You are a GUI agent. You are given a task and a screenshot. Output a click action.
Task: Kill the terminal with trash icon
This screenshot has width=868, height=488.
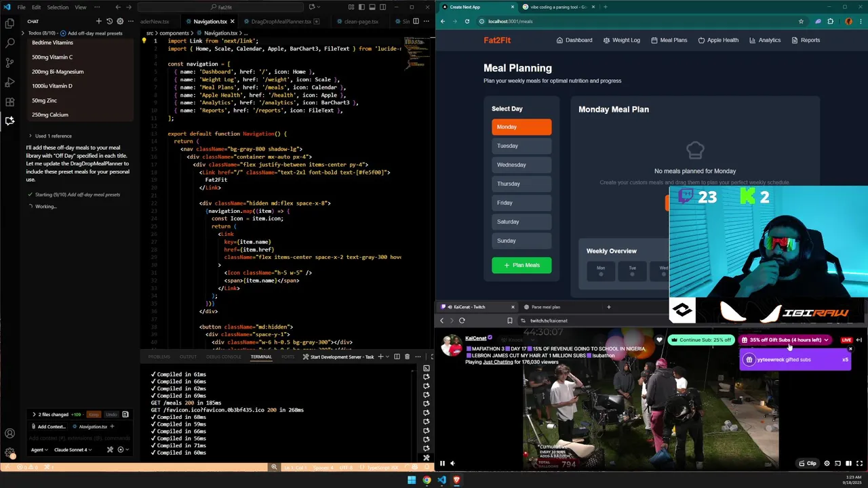click(x=407, y=357)
